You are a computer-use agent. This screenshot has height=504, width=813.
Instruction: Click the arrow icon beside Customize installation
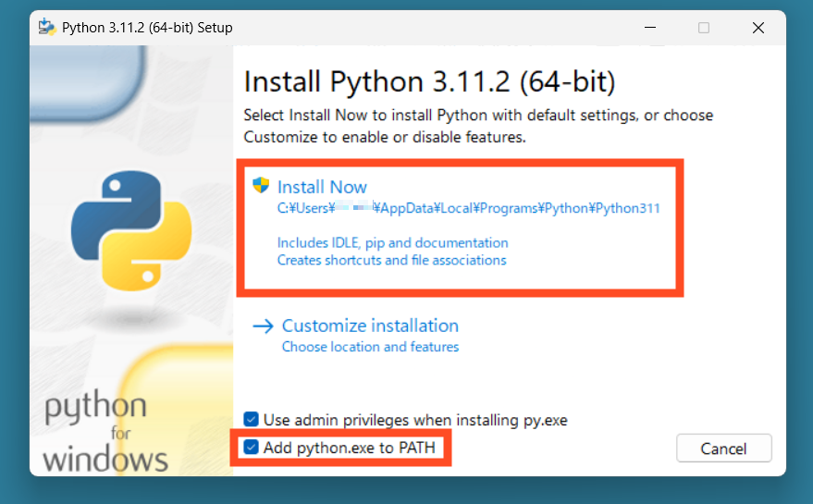264,326
